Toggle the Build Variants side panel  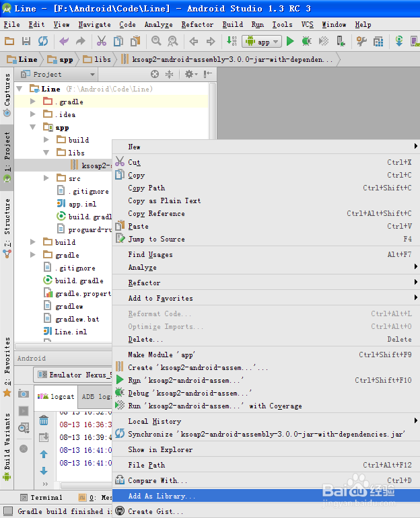click(x=7, y=446)
